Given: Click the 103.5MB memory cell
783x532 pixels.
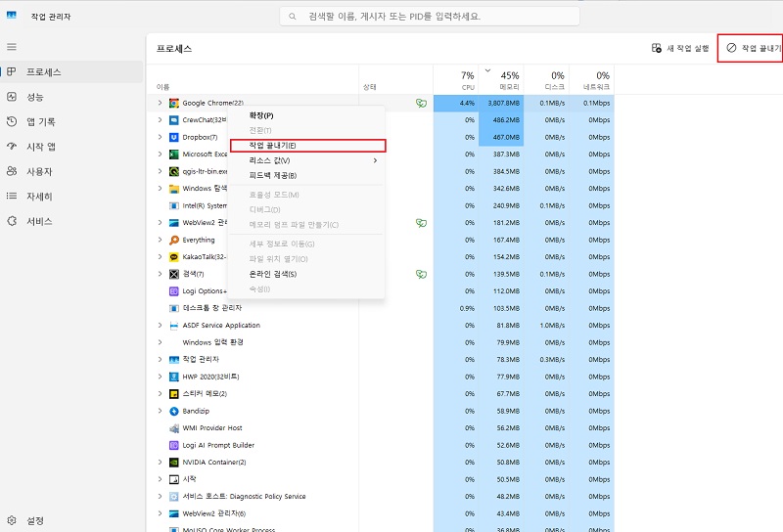Looking at the screenshot, I should 501,308.
